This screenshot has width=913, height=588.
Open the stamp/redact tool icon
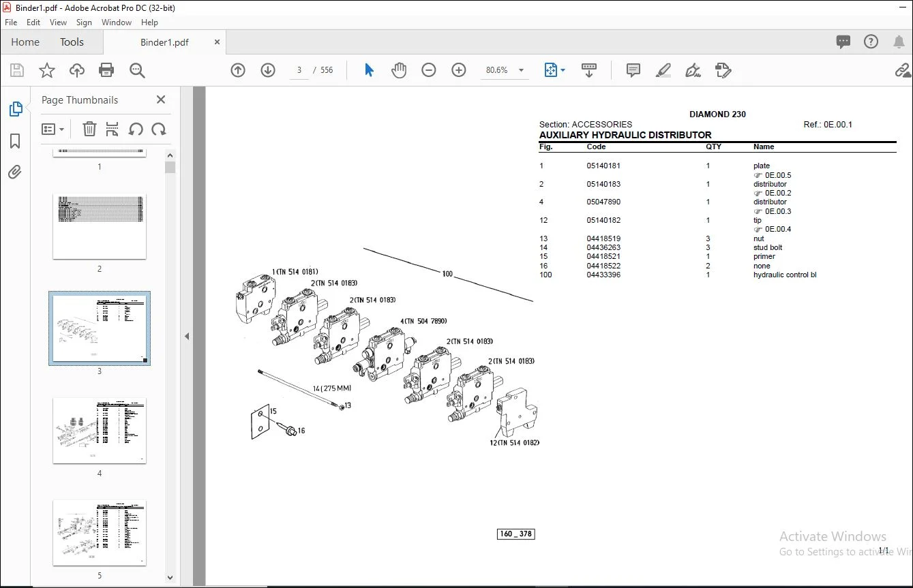coord(723,70)
